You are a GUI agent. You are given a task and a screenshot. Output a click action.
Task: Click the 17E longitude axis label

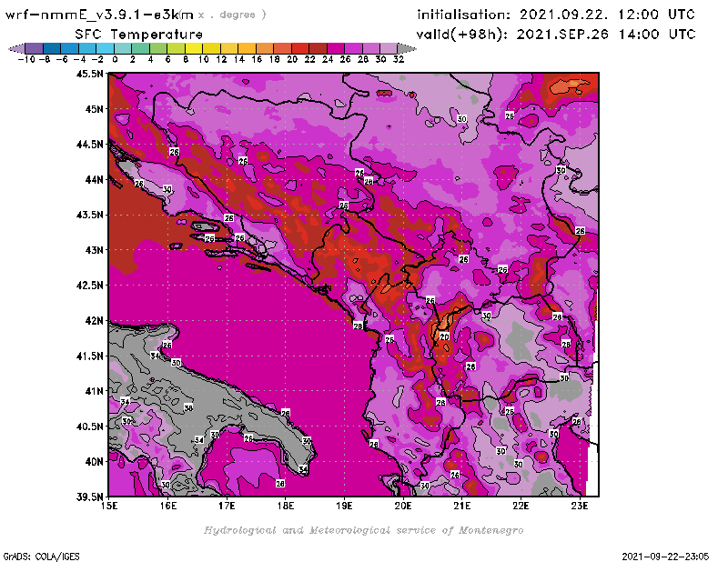[x=227, y=506]
